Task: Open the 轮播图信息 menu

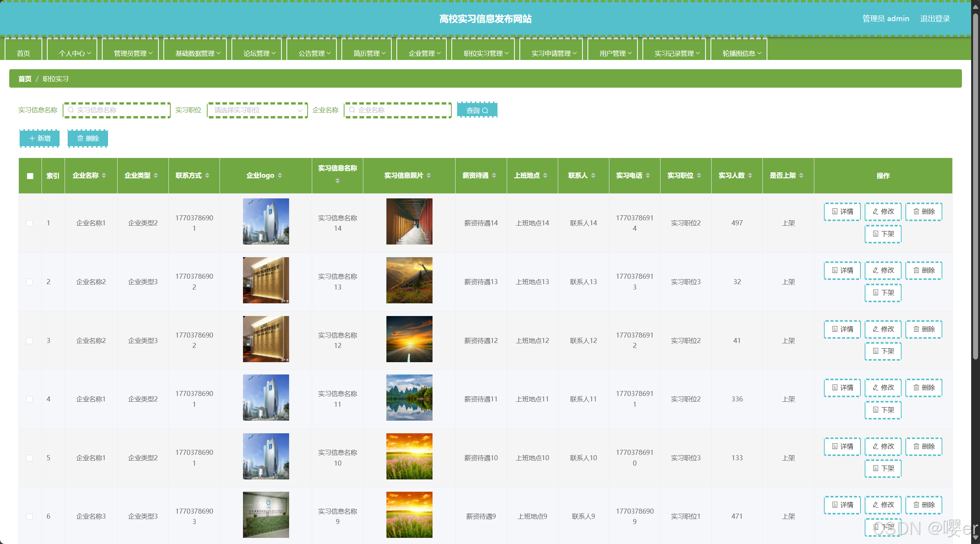Action: pos(741,53)
